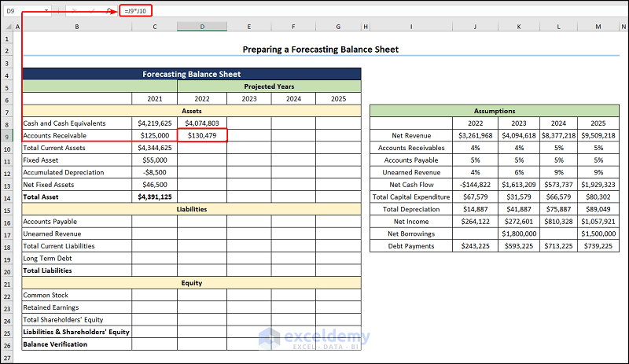Open the Name Box dropdown arrow

(x=47, y=11)
